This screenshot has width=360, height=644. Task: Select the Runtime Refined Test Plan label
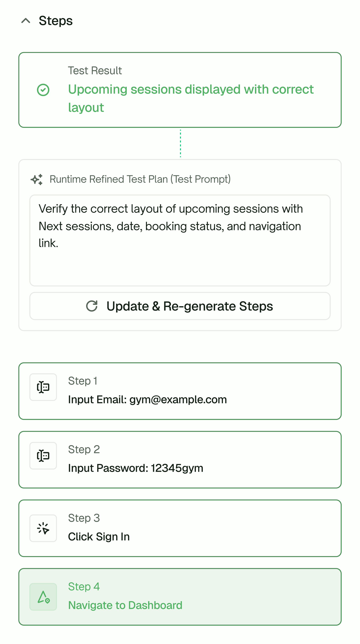(x=140, y=179)
